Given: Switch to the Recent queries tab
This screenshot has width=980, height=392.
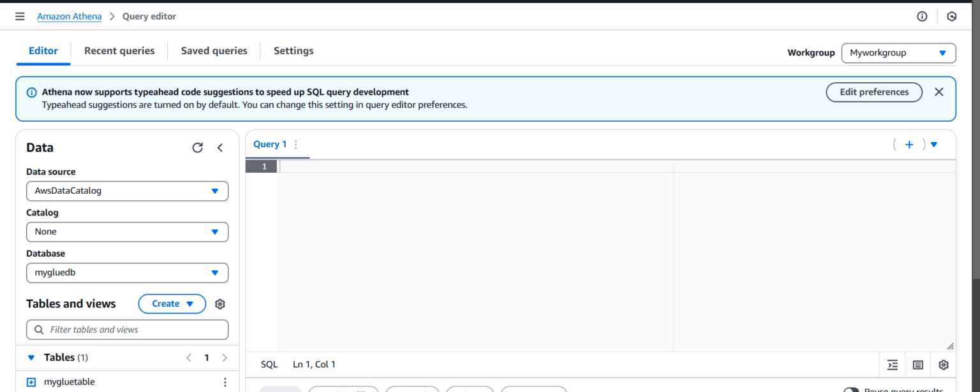Looking at the screenshot, I should [x=119, y=50].
